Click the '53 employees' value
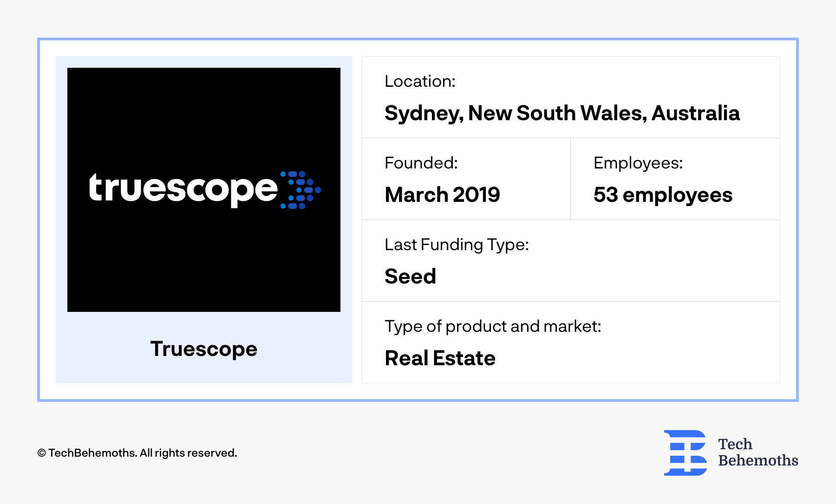 [663, 195]
